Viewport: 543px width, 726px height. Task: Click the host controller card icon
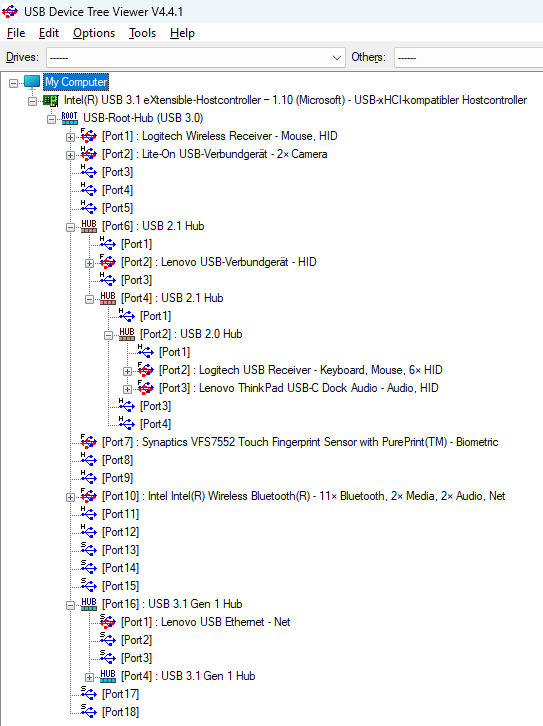(x=50, y=100)
